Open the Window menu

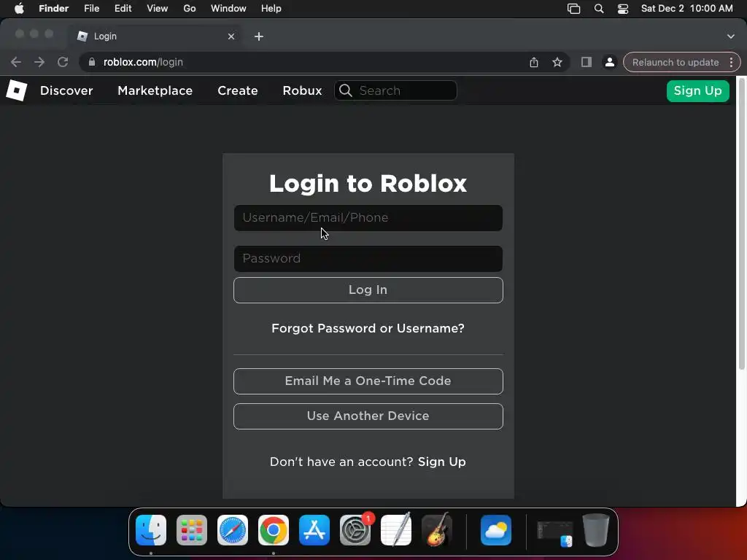(228, 9)
